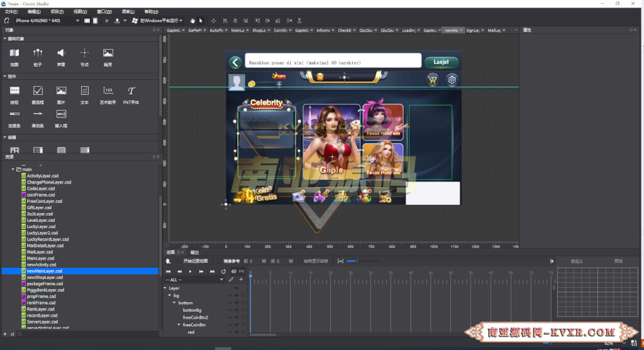Pick the Button (按钮) widget icon
The height and width of the screenshot is (350, 644).
coord(14,90)
